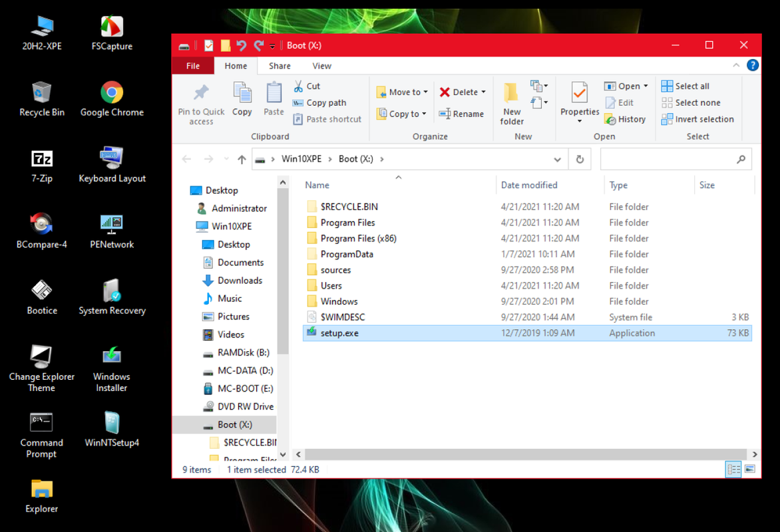Click the ribbon Help question mark
The height and width of the screenshot is (532, 780).
752,65
